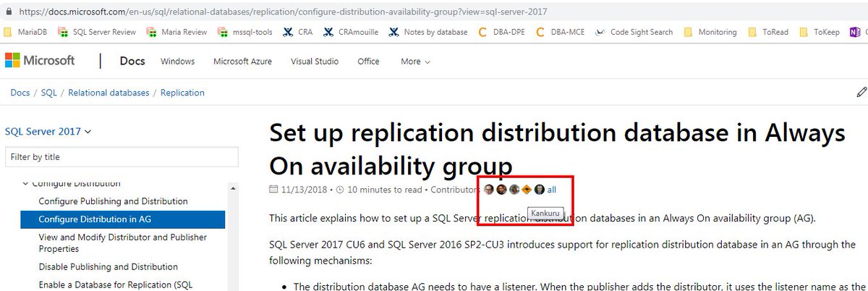Open View and Modify Distributor and Publisher Properties
Image resolution: width=868 pixels, height=291 pixels.
[x=122, y=243]
